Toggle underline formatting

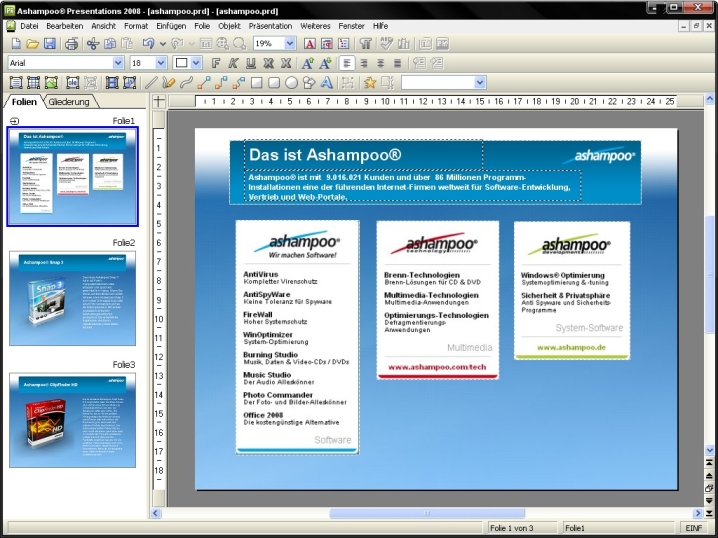(251, 63)
